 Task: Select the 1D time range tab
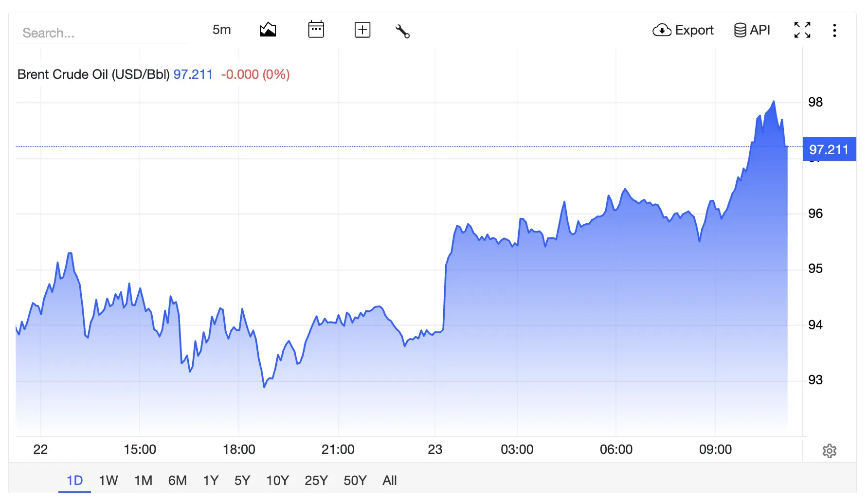(x=74, y=481)
